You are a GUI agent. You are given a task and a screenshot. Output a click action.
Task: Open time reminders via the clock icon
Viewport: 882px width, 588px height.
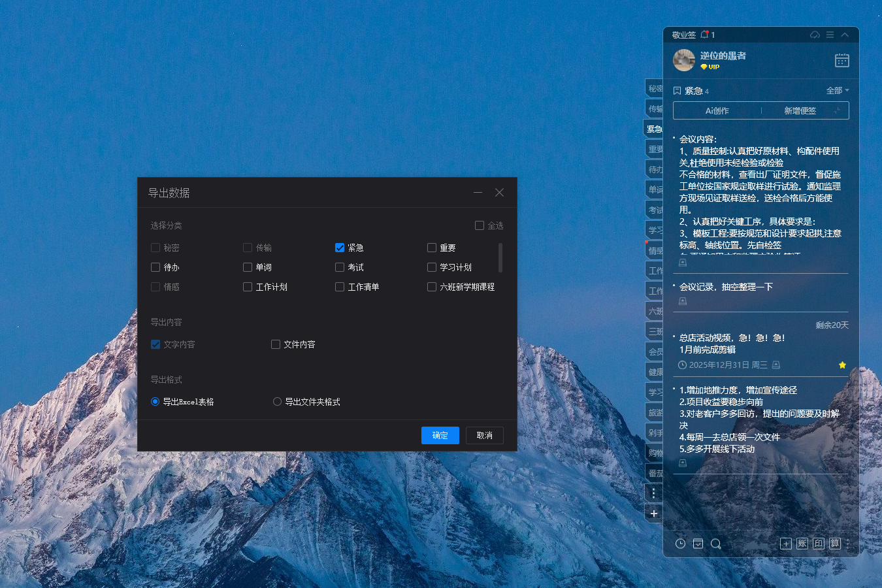(680, 544)
